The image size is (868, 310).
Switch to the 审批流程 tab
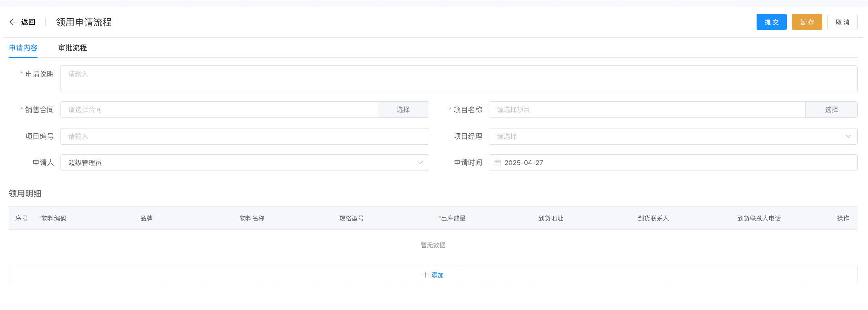73,48
